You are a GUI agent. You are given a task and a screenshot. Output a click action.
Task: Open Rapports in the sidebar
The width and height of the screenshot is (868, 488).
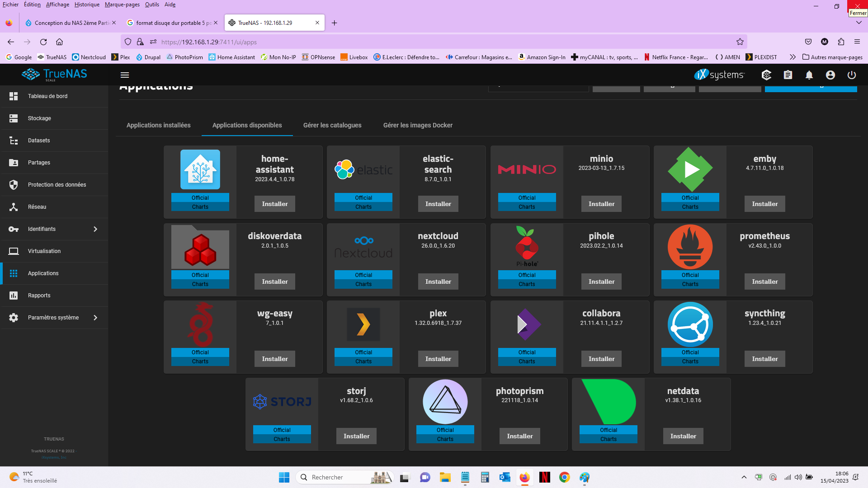tap(39, 296)
